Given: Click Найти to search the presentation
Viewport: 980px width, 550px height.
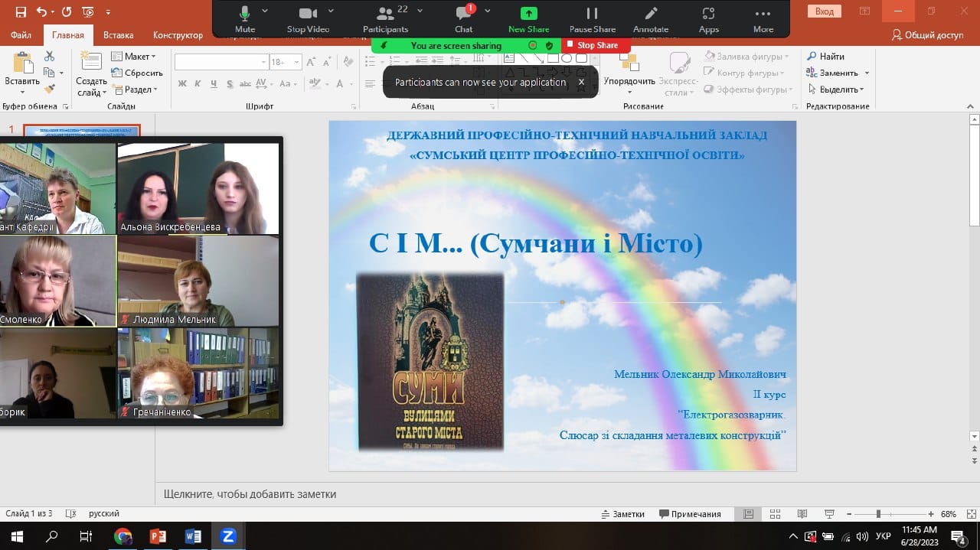Looking at the screenshot, I should click(x=825, y=57).
